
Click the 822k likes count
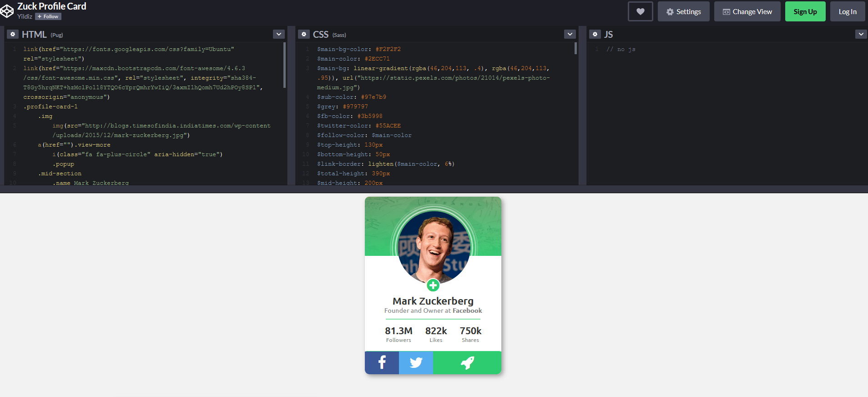[x=436, y=331]
